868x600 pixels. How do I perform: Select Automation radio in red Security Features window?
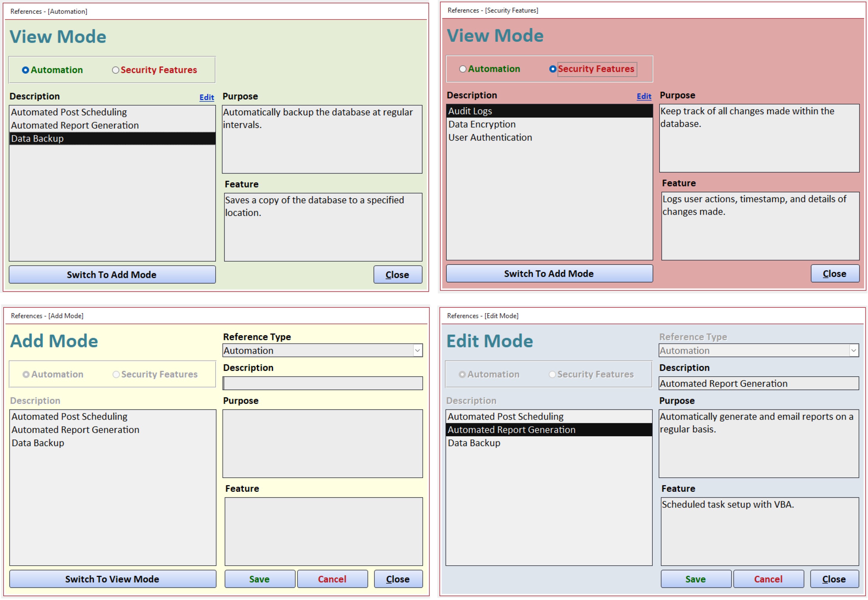click(463, 69)
